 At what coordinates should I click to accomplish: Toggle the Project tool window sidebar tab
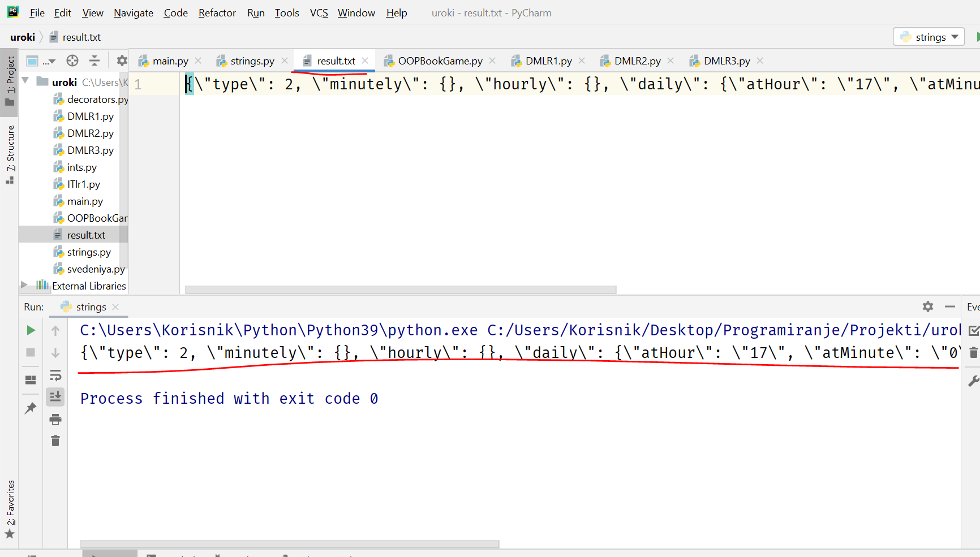click(10, 82)
